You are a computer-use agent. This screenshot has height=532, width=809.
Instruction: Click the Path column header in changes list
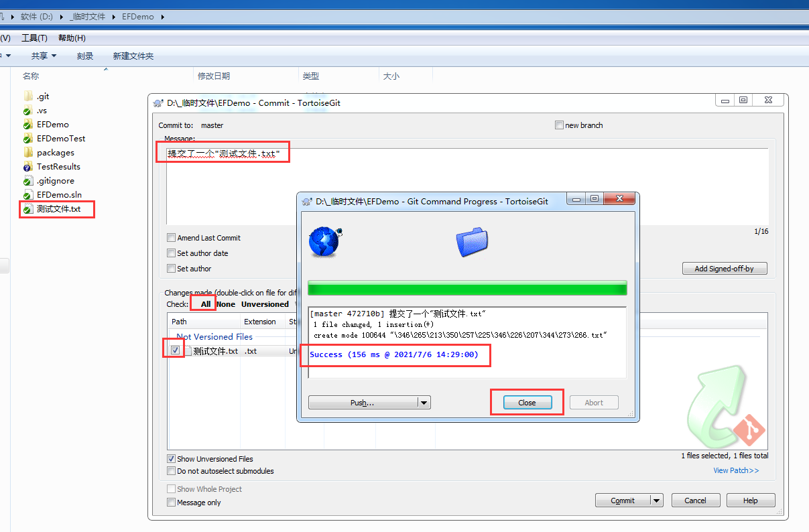(204, 322)
